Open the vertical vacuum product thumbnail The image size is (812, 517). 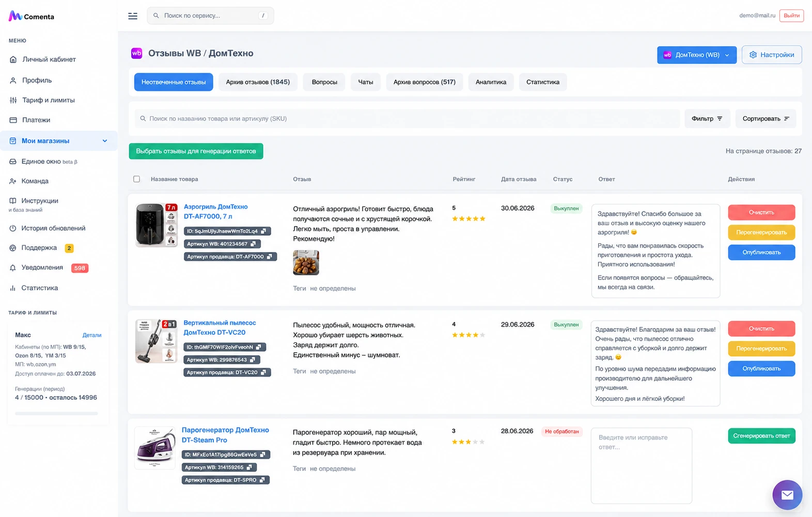click(x=157, y=341)
